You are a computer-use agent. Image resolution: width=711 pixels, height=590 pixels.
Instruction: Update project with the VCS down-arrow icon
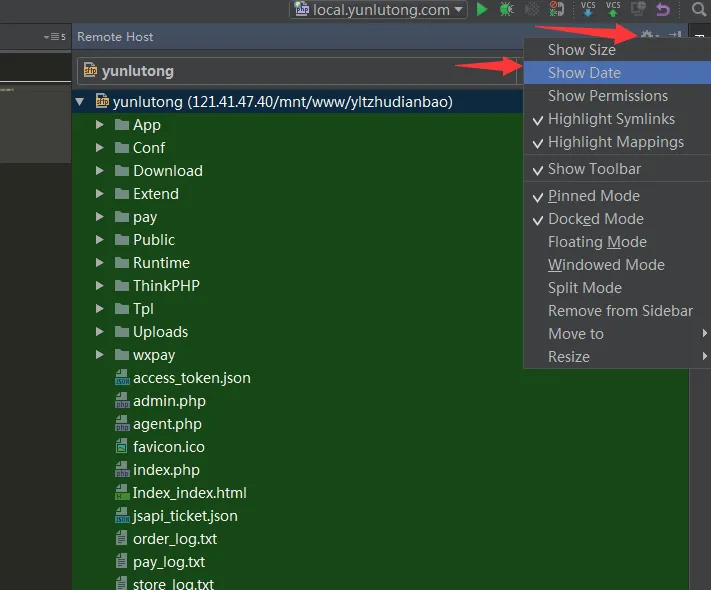(x=588, y=9)
